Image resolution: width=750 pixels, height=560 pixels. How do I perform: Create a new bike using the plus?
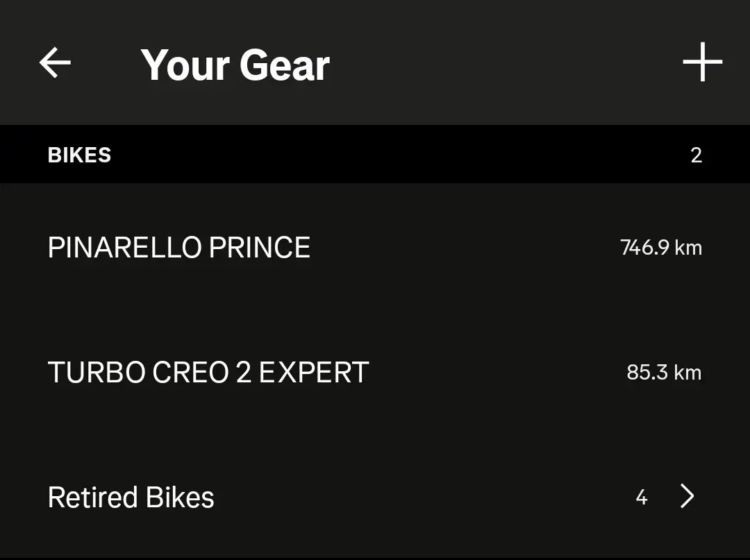702,62
